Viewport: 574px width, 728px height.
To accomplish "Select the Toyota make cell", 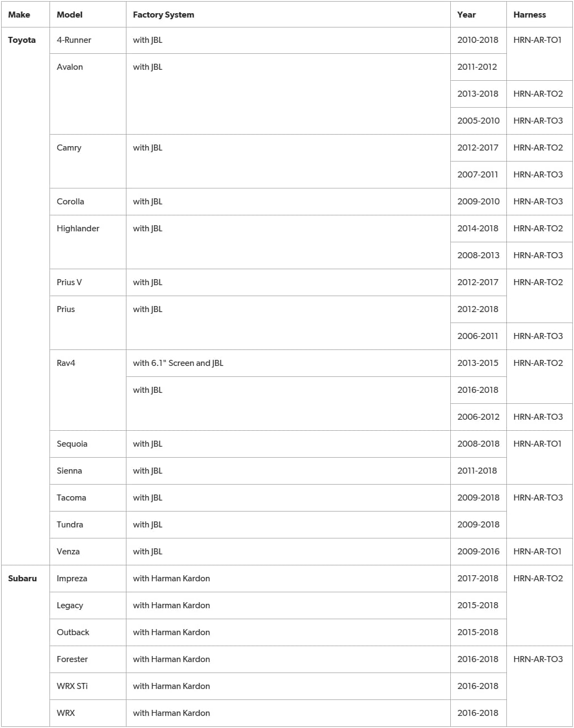I will (x=22, y=40).
